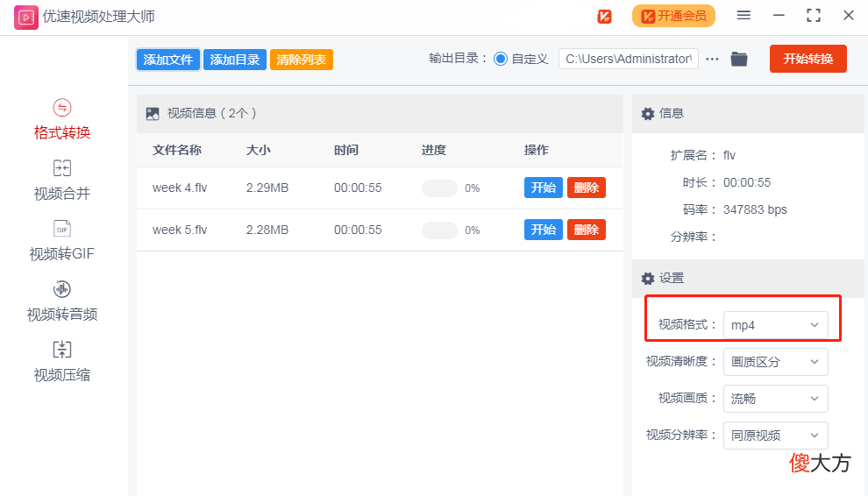Switch to 视频合并 video merge

click(x=62, y=181)
